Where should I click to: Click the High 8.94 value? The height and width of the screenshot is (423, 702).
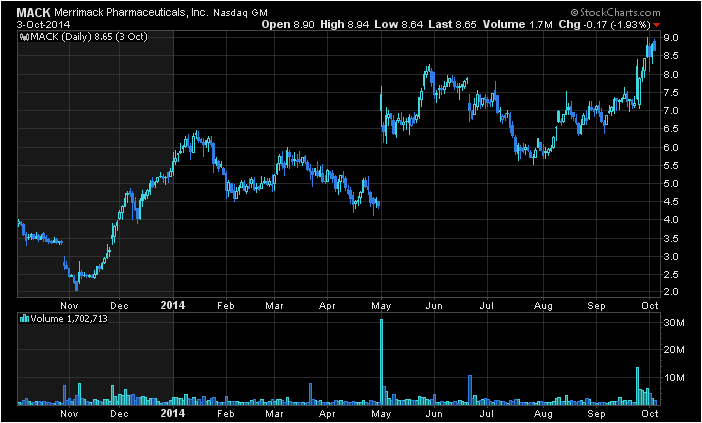pos(344,25)
